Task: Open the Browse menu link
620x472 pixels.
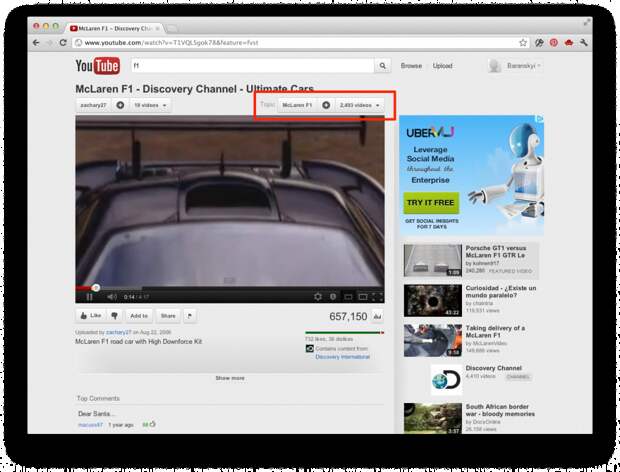Action: pyautogui.click(x=411, y=66)
